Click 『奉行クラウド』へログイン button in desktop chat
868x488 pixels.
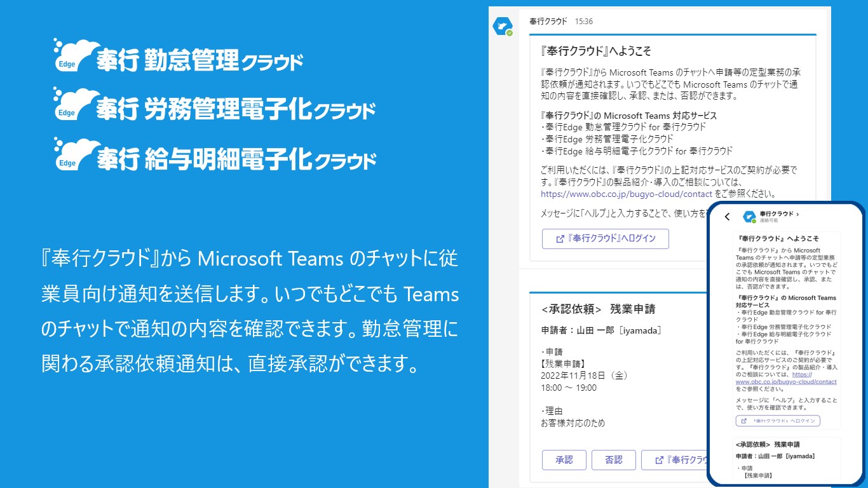[606, 239]
